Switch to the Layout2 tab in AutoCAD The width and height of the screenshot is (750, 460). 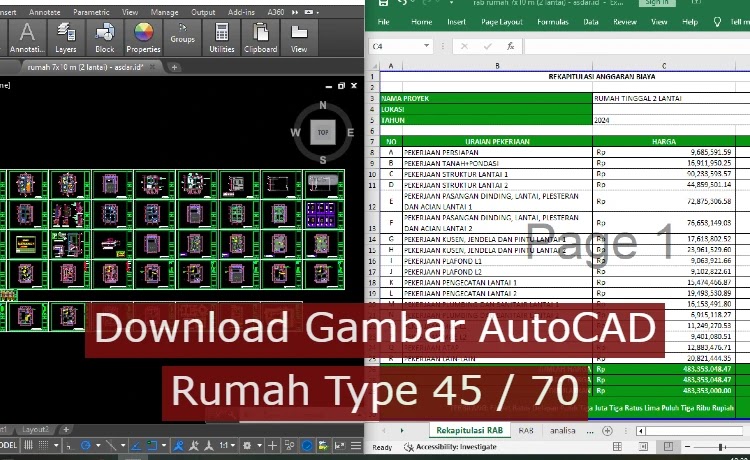(35, 429)
